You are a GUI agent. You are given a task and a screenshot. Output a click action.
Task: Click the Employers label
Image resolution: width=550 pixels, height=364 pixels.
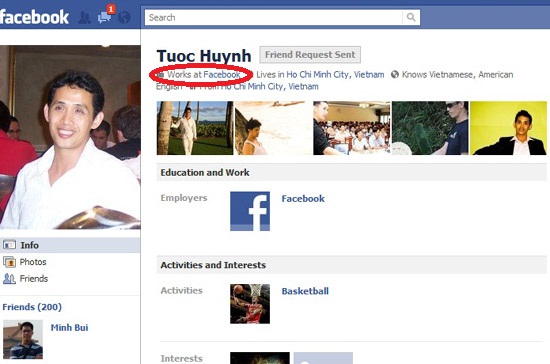pyautogui.click(x=184, y=198)
